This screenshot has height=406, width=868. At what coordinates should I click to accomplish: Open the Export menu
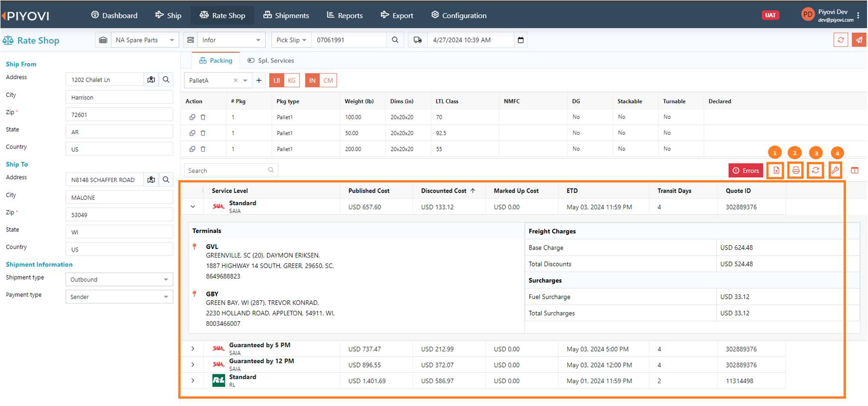tap(397, 15)
